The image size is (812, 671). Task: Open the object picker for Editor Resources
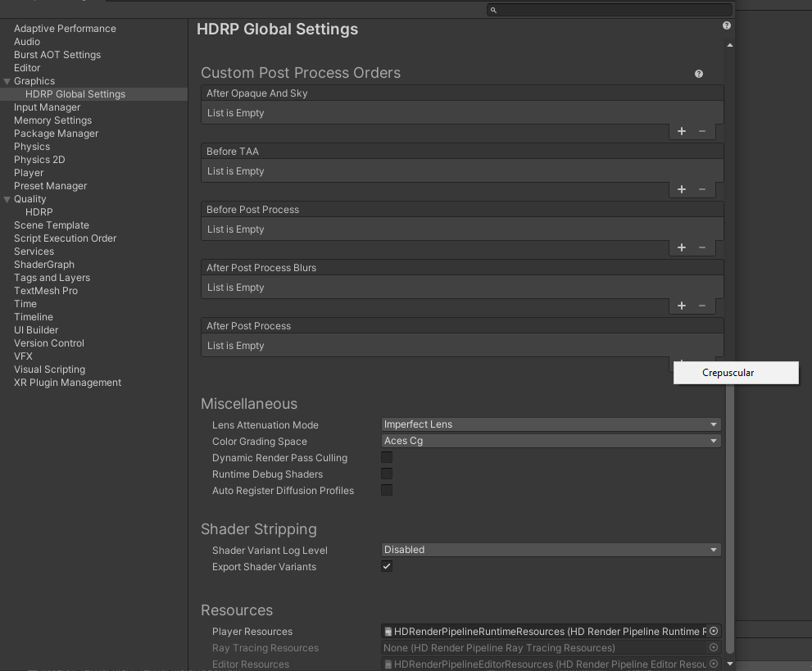point(713,664)
